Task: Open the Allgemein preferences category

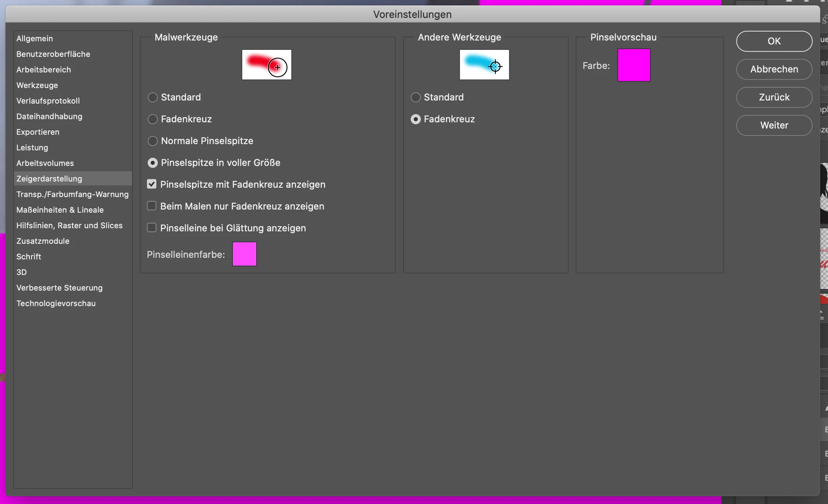Action: (35, 39)
